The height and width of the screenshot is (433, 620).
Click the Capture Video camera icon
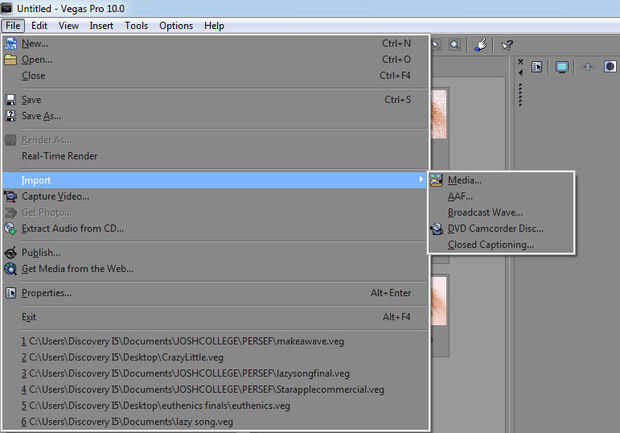[x=11, y=196]
